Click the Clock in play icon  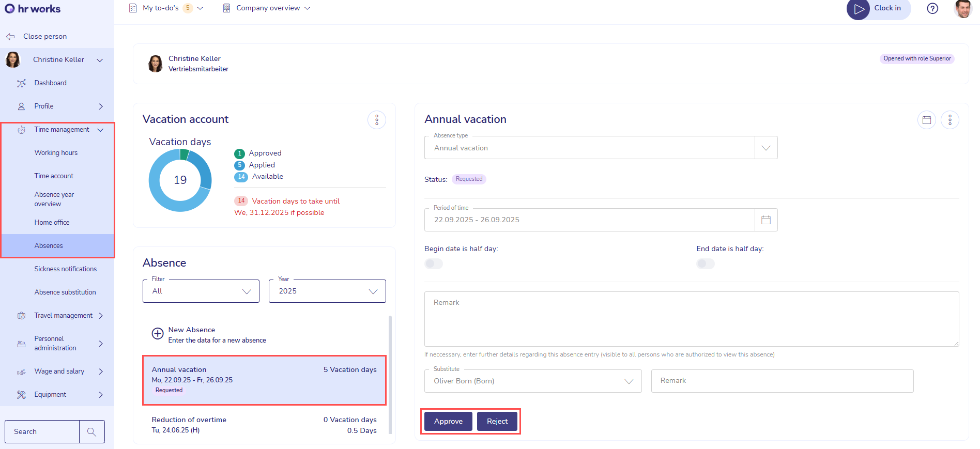[858, 9]
